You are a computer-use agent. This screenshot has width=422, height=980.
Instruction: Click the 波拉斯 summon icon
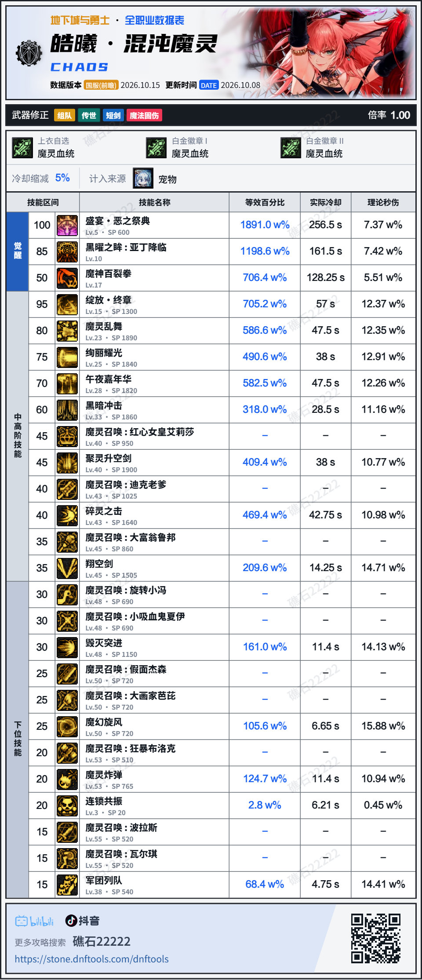(x=67, y=832)
